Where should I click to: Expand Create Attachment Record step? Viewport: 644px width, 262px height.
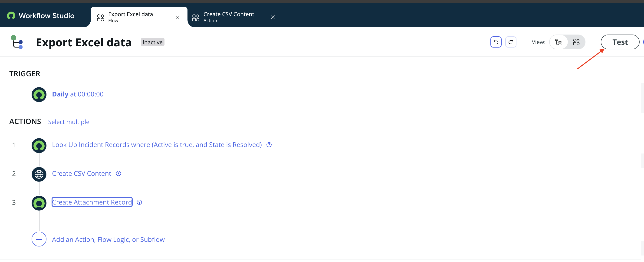(92, 202)
